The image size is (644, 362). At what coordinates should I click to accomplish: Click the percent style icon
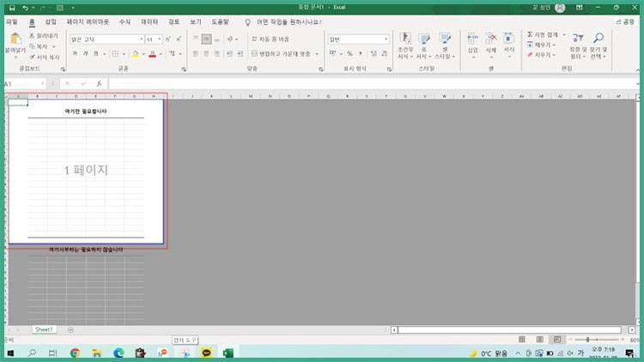[349, 54]
